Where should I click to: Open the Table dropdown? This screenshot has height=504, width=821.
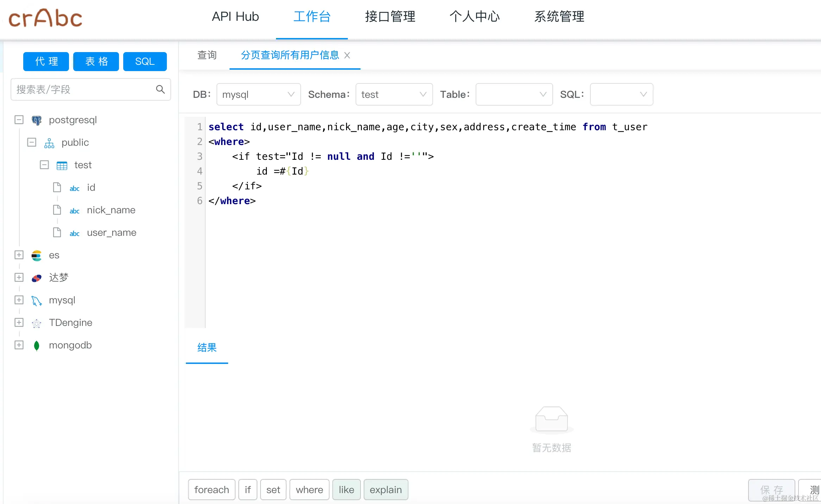514,94
